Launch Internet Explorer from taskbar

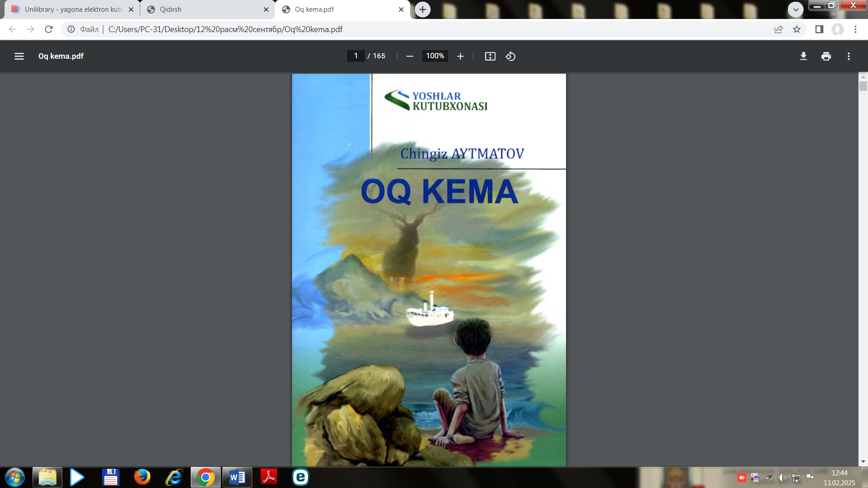(174, 477)
